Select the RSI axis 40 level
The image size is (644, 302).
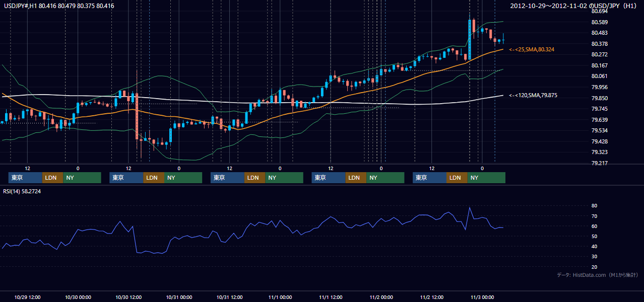[x=594, y=246]
